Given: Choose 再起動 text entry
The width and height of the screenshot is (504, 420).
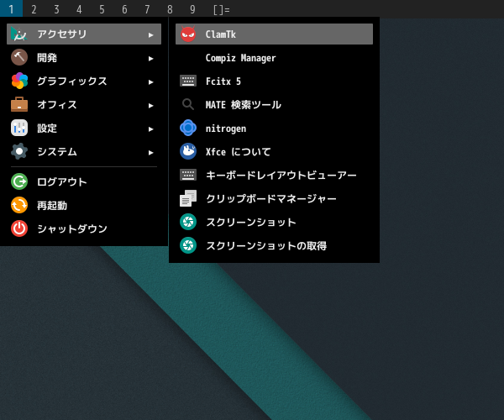Looking at the screenshot, I should 52,205.
